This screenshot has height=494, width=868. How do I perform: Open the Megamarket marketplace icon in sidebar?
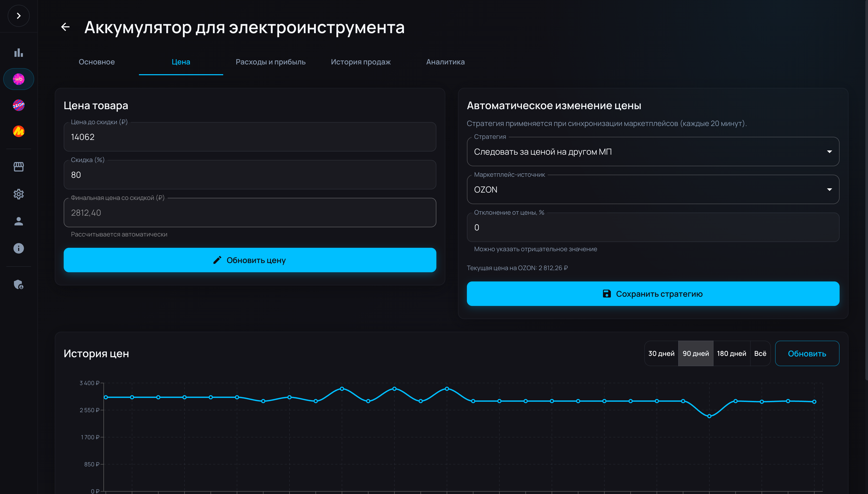coord(19,132)
